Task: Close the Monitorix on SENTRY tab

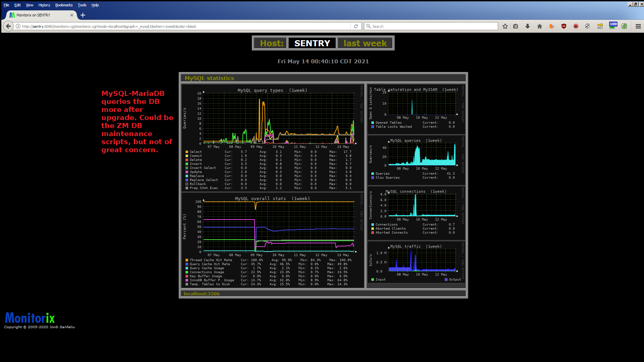Action: click(71, 15)
